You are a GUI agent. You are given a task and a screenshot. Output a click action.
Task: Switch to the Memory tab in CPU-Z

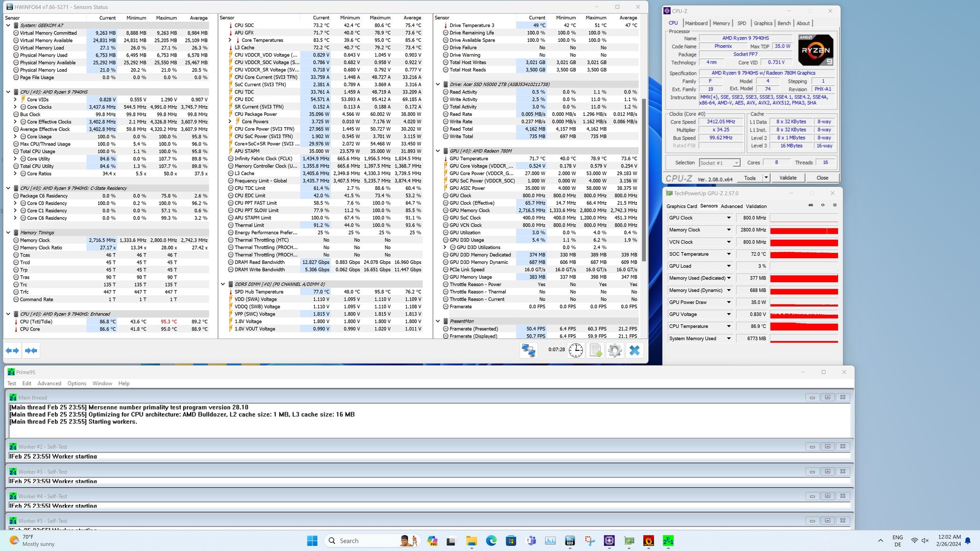721,23
